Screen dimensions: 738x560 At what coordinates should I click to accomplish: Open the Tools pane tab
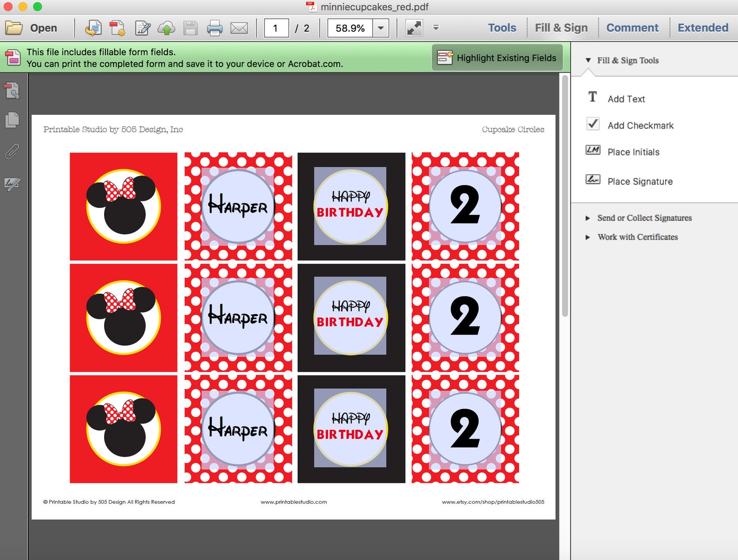tap(502, 28)
